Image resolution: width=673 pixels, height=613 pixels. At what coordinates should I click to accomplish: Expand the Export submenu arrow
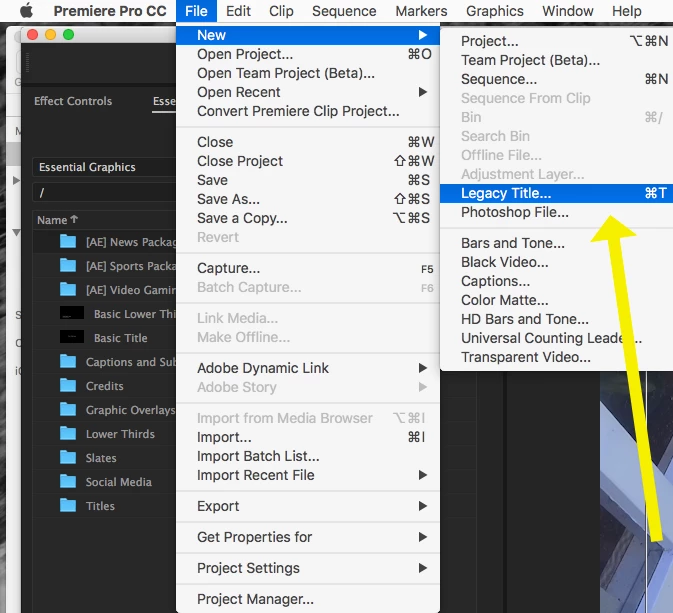(x=423, y=506)
